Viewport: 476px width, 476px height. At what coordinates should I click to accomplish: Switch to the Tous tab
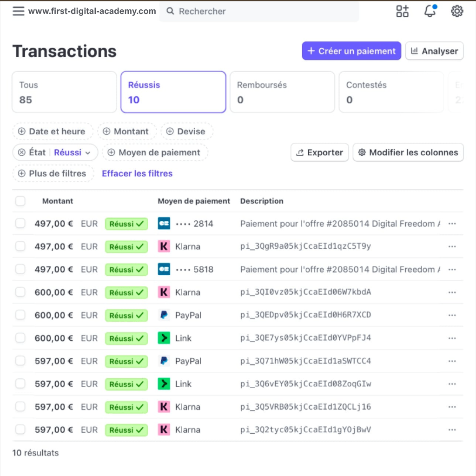tap(64, 92)
